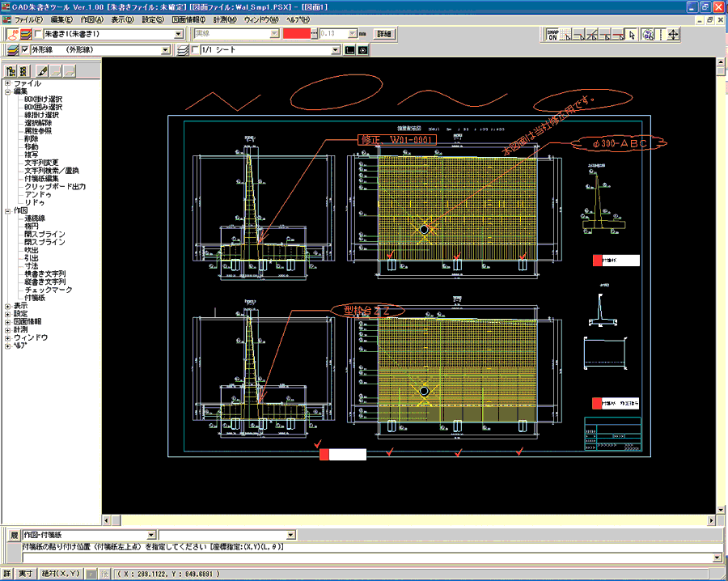Select チェックマーク in the 作図 tree
The image size is (728, 581).
pos(49,290)
